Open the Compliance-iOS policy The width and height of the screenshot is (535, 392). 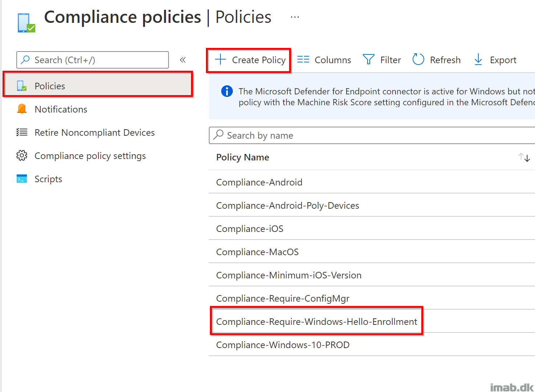click(250, 229)
